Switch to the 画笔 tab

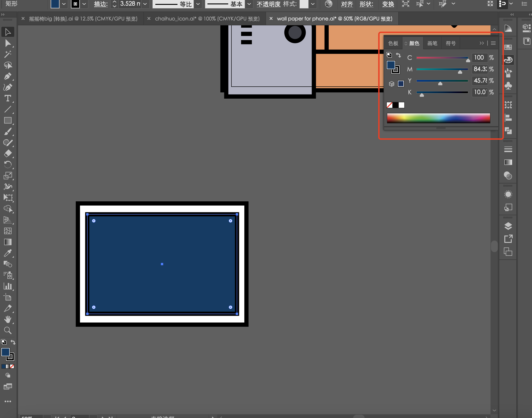click(432, 43)
